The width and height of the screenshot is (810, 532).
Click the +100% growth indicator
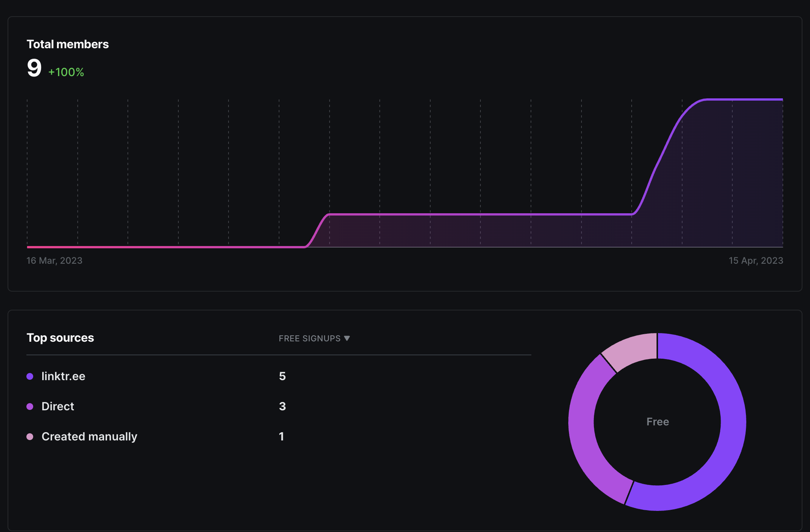coord(66,72)
